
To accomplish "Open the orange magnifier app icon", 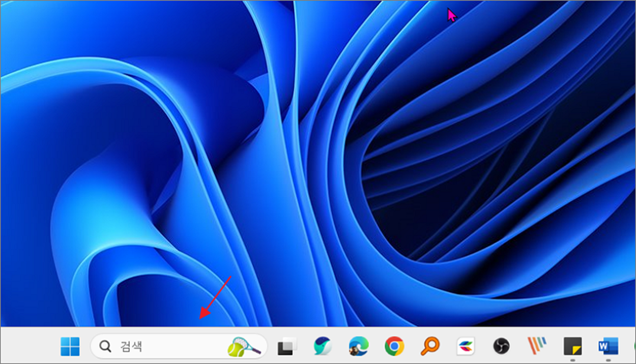I will 430,347.
